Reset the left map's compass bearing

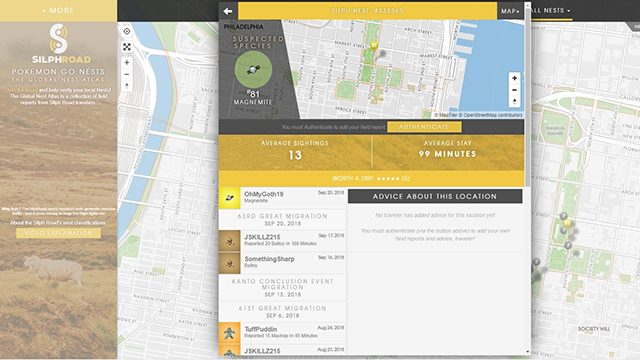pos(127,86)
